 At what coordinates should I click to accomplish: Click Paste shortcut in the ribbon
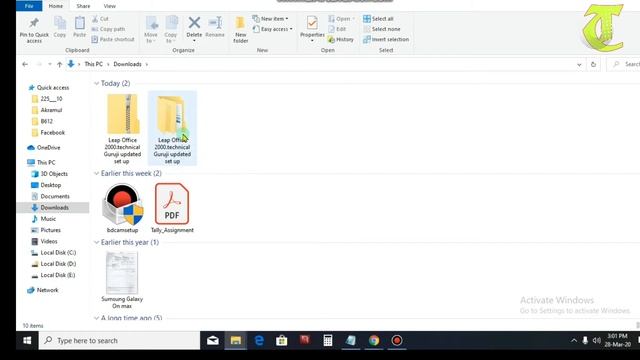(113, 39)
